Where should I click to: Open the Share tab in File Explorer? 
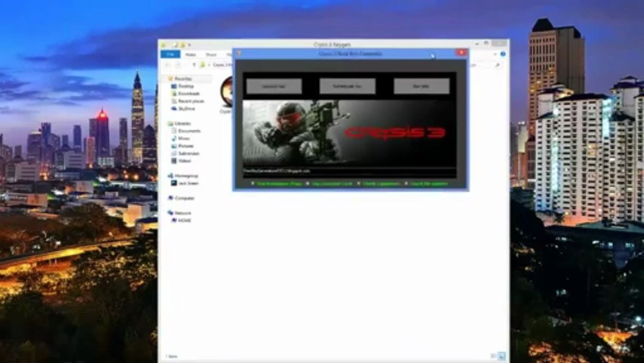point(211,54)
